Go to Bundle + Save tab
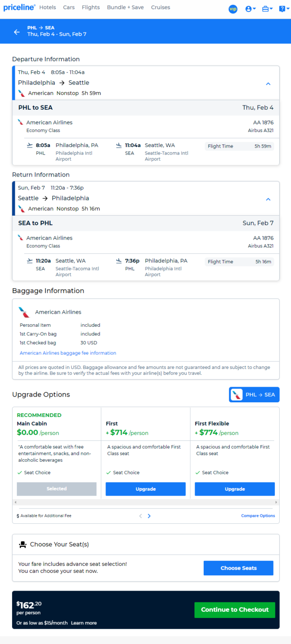The image size is (291, 644). [126, 7]
